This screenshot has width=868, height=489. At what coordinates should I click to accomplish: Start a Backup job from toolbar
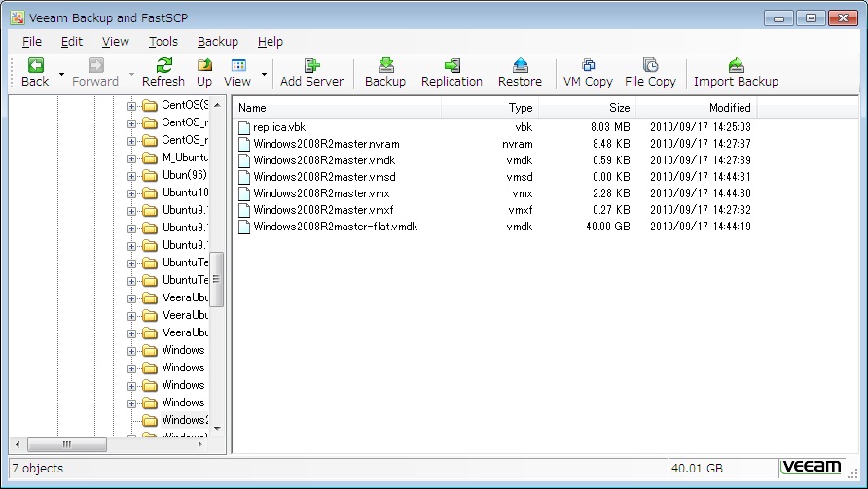(385, 65)
